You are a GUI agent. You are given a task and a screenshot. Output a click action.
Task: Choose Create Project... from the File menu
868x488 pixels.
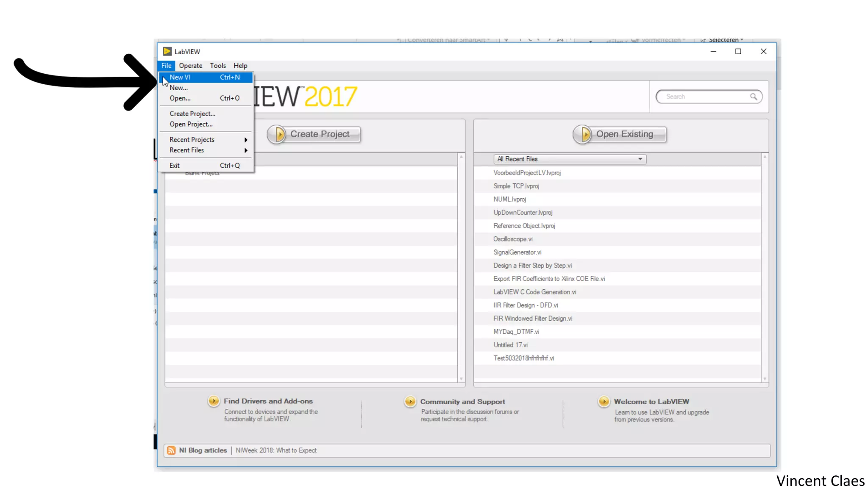[x=192, y=114]
